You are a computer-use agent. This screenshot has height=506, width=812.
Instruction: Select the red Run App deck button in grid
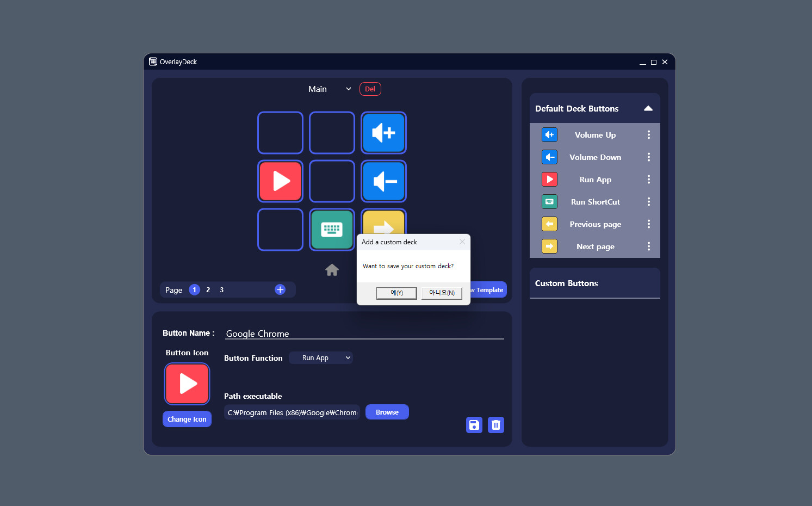[x=280, y=181]
